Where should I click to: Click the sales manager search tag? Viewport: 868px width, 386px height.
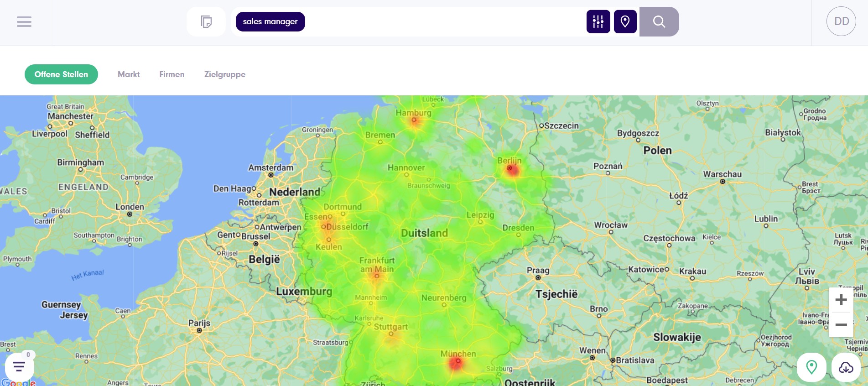270,21
